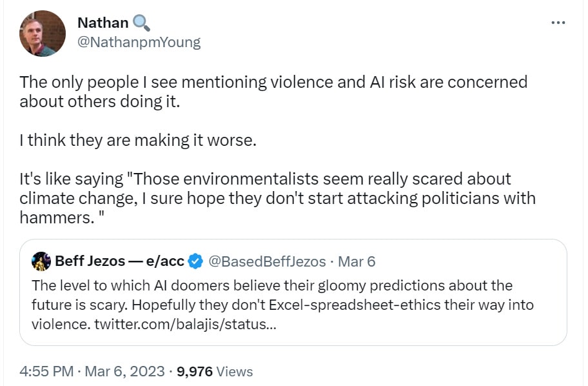Click the environmentalists with hammers paragraph
The height and width of the screenshot is (386, 588).
(277, 198)
